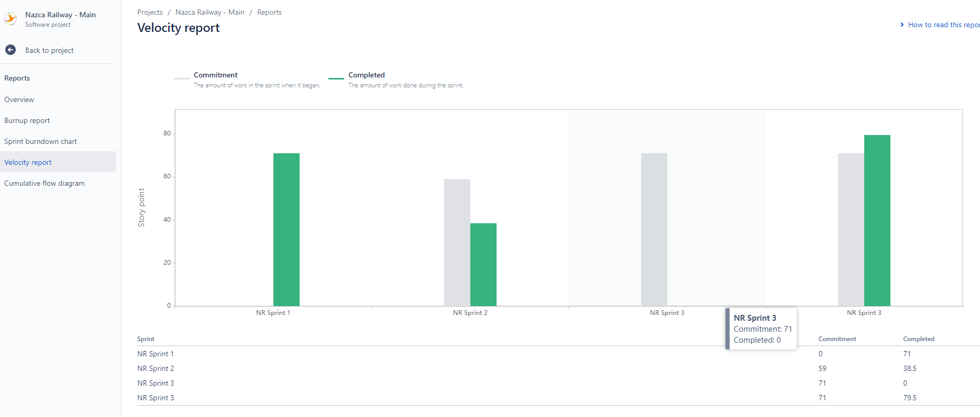Open the Burnup report
Image resolution: width=980 pixels, height=417 pixels.
point(27,120)
